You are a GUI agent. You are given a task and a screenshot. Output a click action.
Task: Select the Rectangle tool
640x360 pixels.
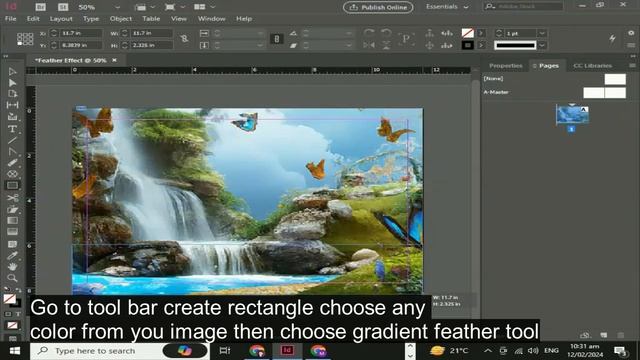tap(12, 185)
